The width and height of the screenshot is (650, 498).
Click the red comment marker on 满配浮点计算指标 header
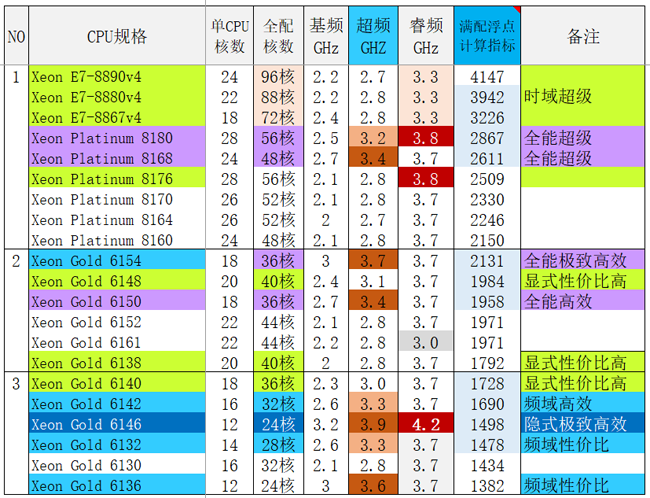(x=517, y=9)
